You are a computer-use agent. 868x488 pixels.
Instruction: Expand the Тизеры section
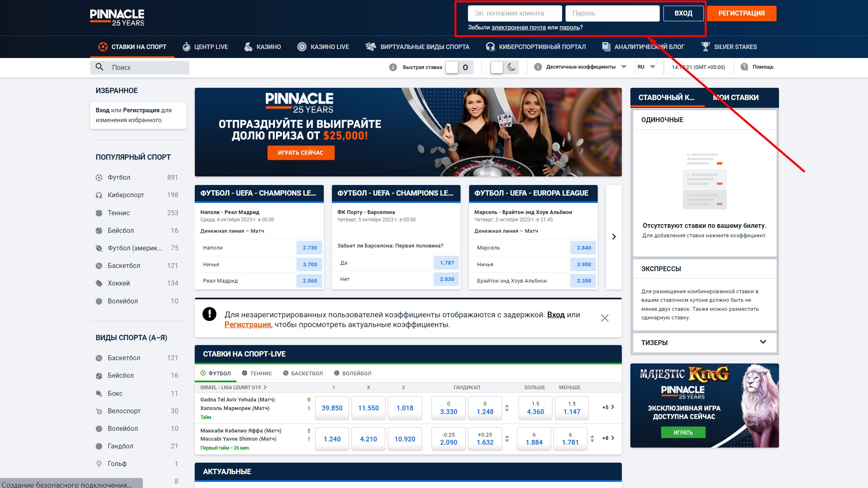pos(763,342)
